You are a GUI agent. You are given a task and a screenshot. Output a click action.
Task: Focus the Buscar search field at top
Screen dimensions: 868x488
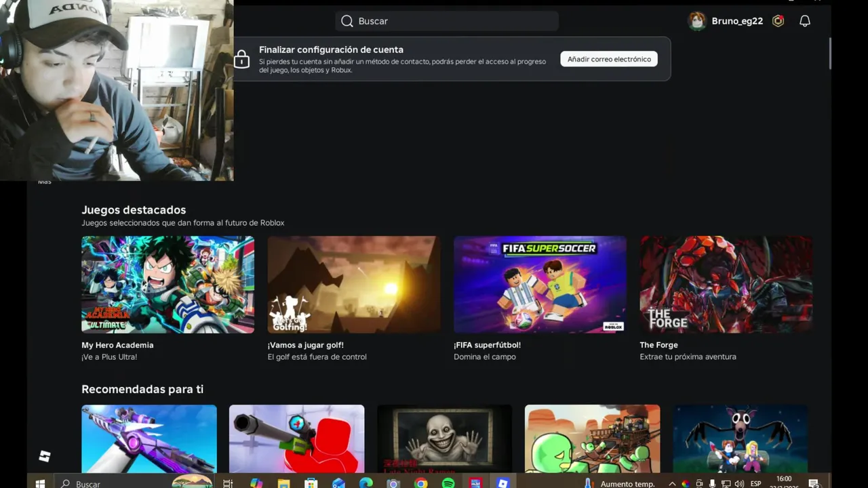447,21
